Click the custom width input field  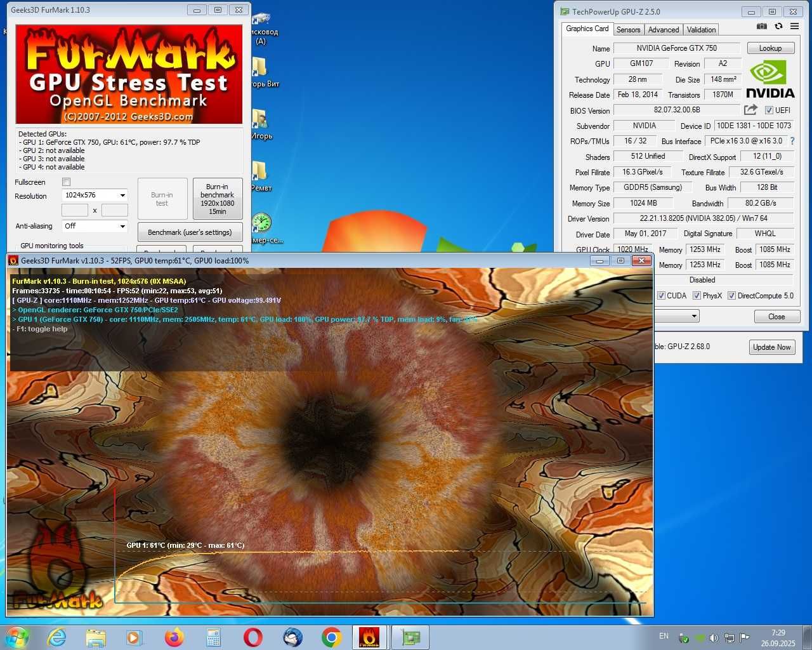click(75, 210)
